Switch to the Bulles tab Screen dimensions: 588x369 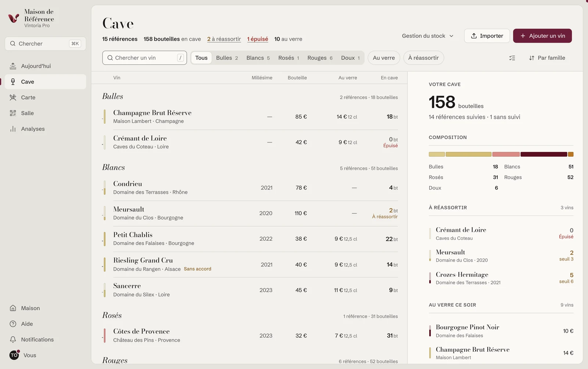pyautogui.click(x=227, y=58)
